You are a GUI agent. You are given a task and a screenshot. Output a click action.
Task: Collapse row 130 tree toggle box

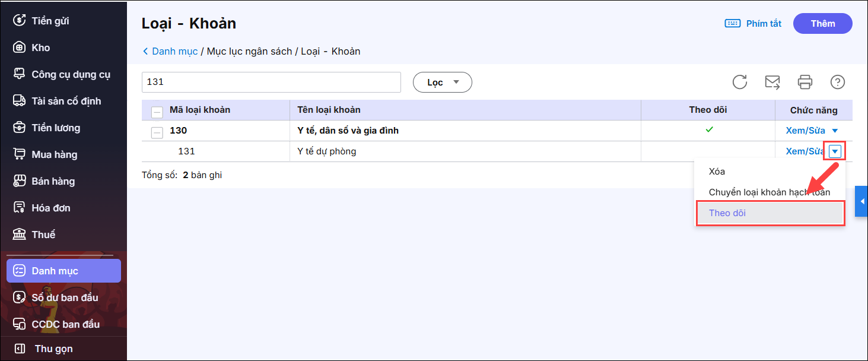coord(157,131)
